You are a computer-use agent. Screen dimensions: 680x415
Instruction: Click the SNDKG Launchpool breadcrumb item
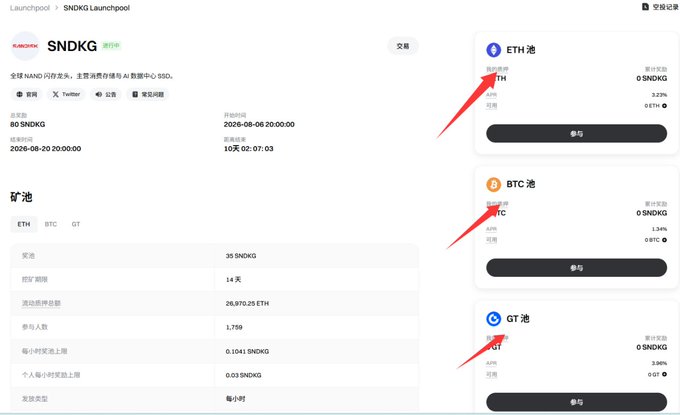click(96, 8)
